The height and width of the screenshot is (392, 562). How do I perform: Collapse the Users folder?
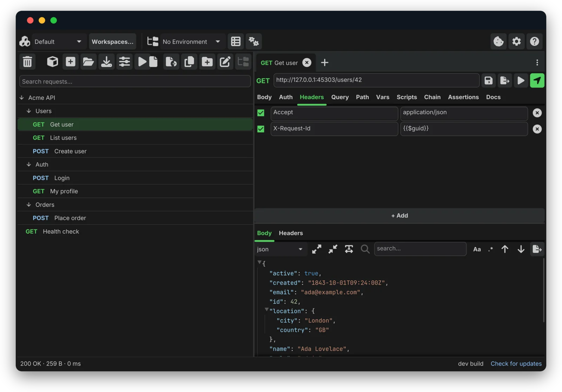click(x=29, y=111)
